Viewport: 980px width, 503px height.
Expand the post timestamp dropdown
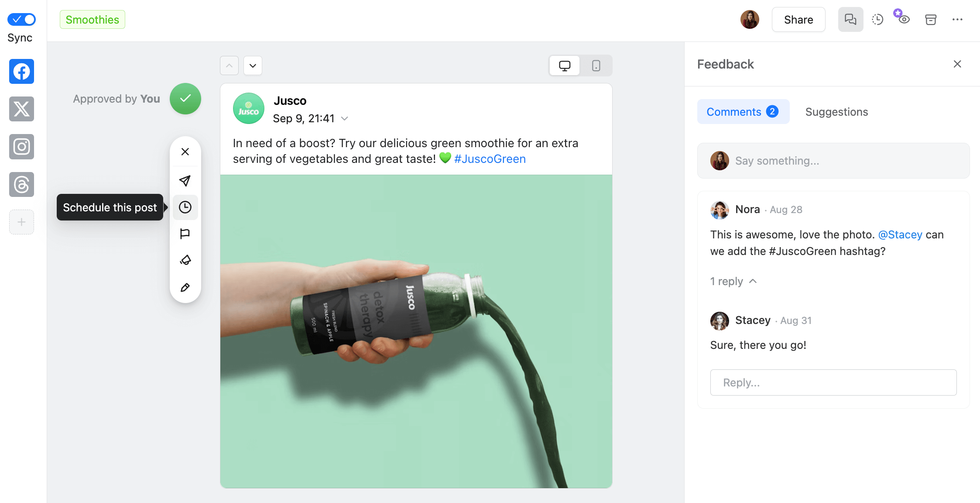point(344,118)
